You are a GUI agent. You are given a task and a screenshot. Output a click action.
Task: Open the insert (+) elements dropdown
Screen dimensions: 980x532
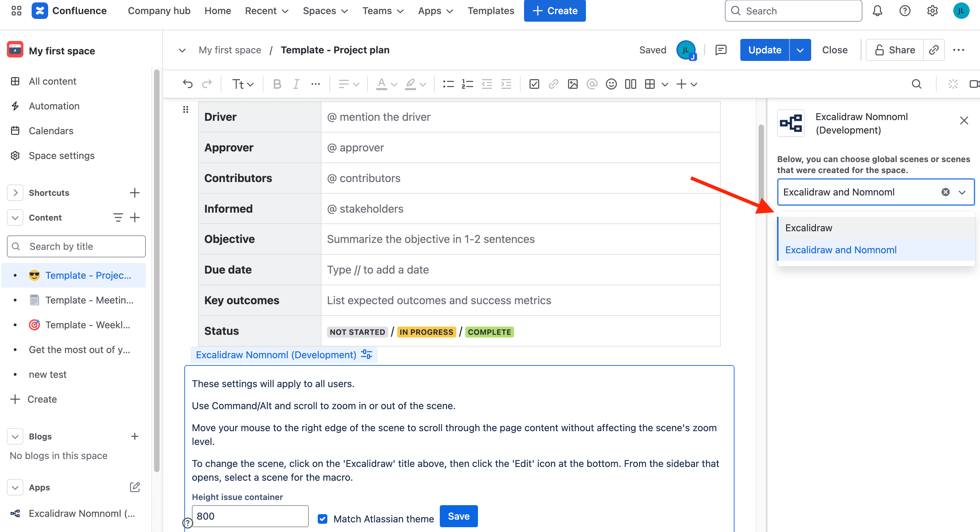[687, 84]
